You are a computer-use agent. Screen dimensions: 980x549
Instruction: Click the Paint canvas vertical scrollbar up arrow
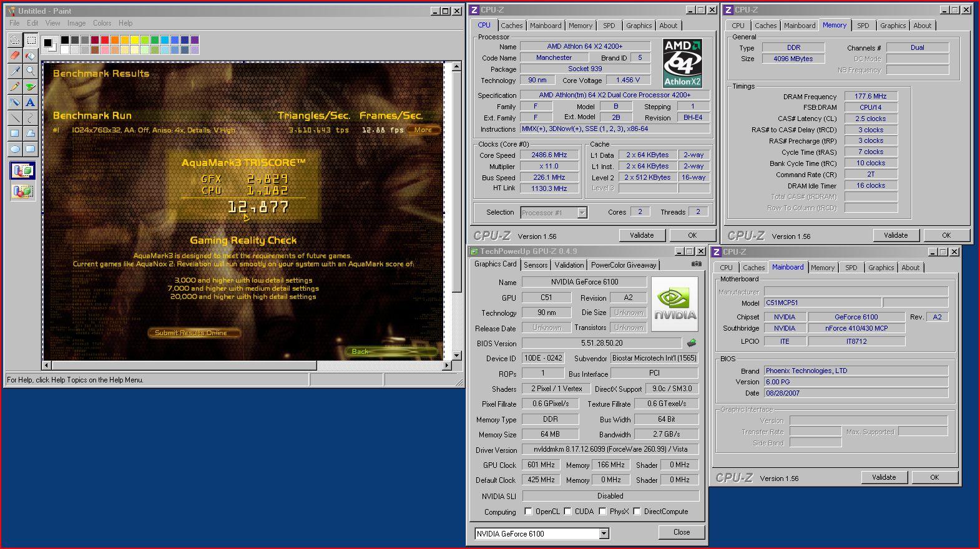(456, 66)
